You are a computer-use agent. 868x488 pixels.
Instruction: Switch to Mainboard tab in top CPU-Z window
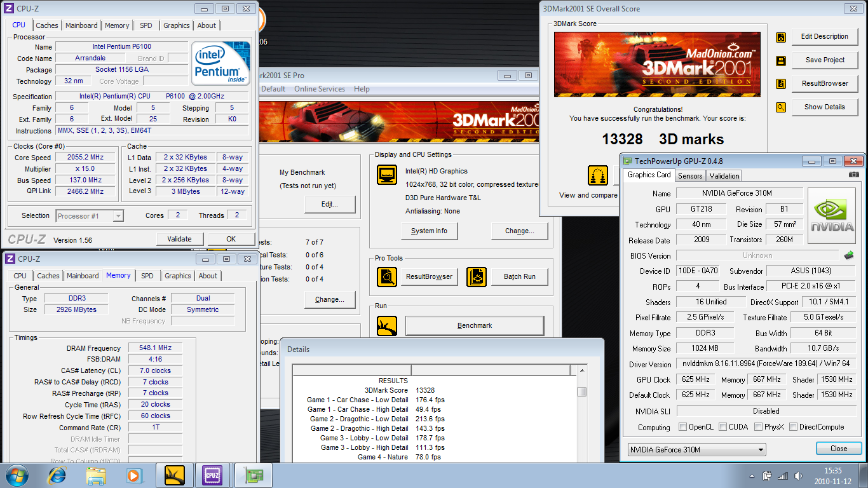point(82,25)
